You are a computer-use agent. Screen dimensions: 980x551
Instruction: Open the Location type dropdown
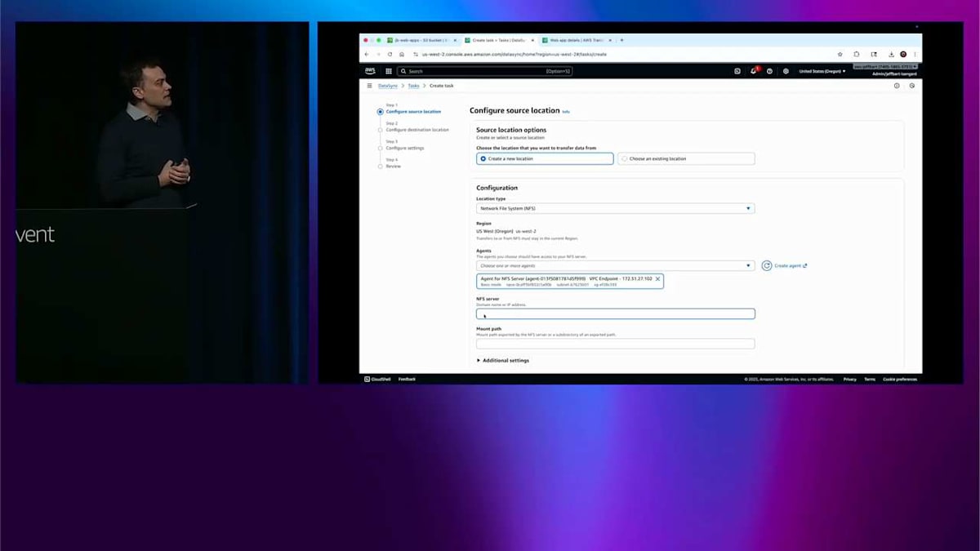(x=615, y=209)
